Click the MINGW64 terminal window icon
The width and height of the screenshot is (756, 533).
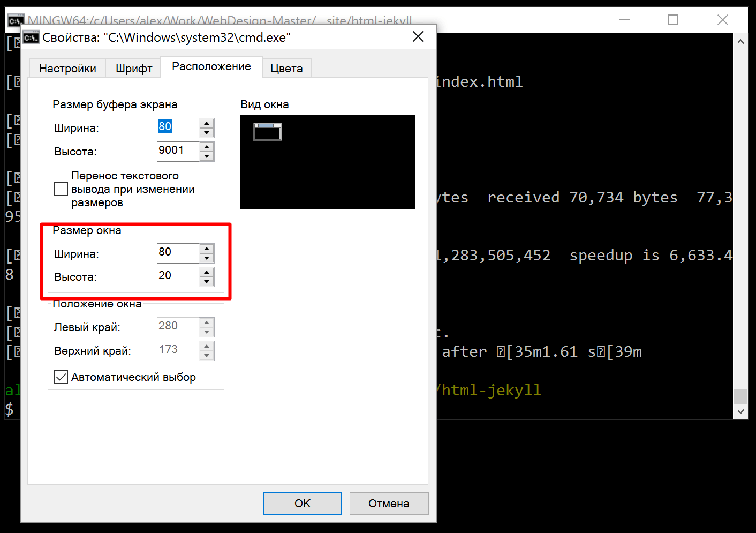tap(15, 20)
